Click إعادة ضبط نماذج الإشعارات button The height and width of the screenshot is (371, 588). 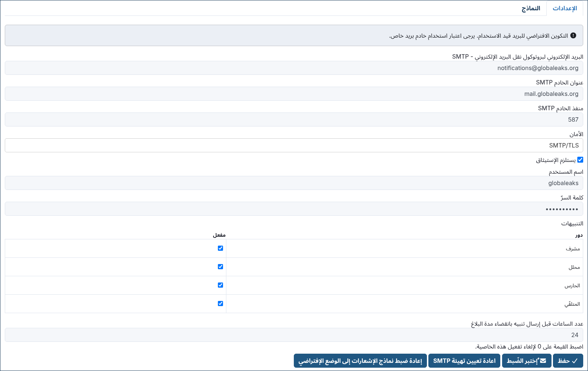[x=360, y=361]
